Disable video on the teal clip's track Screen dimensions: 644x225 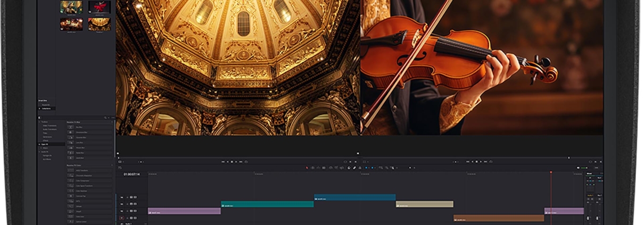(x=135, y=204)
